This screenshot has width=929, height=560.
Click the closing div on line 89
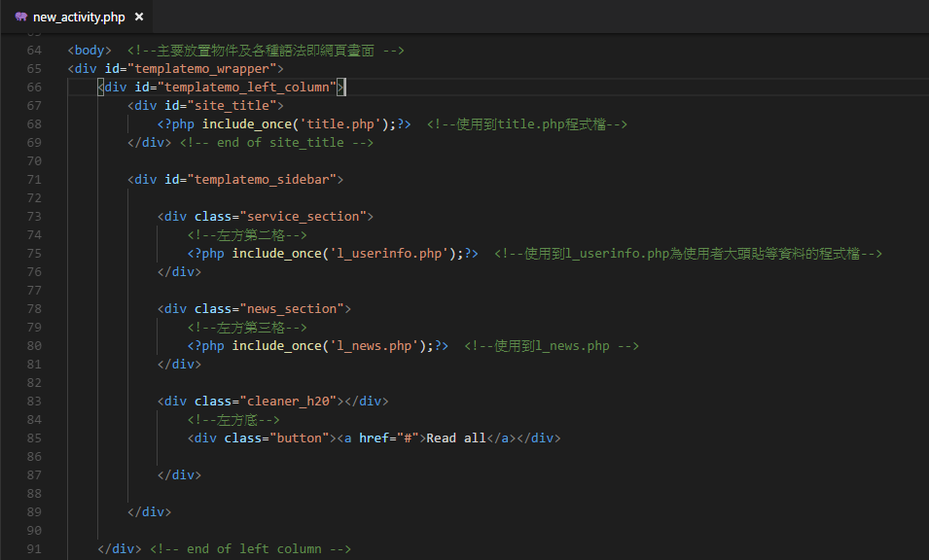149,511
